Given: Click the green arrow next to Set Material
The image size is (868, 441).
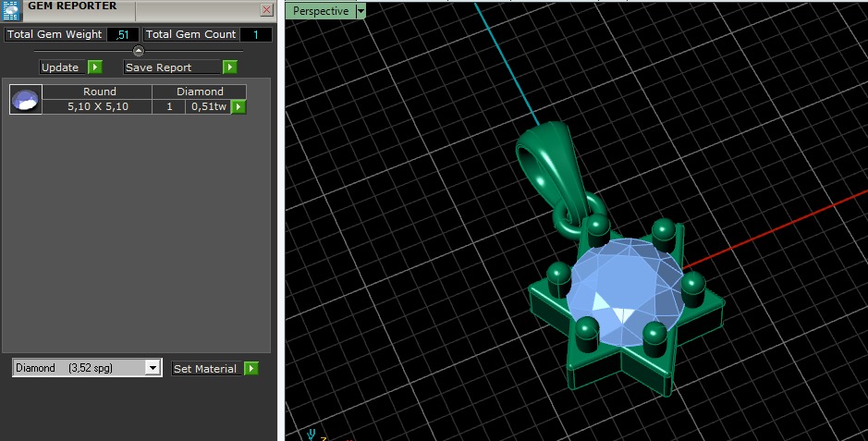Looking at the screenshot, I should (251, 369).
